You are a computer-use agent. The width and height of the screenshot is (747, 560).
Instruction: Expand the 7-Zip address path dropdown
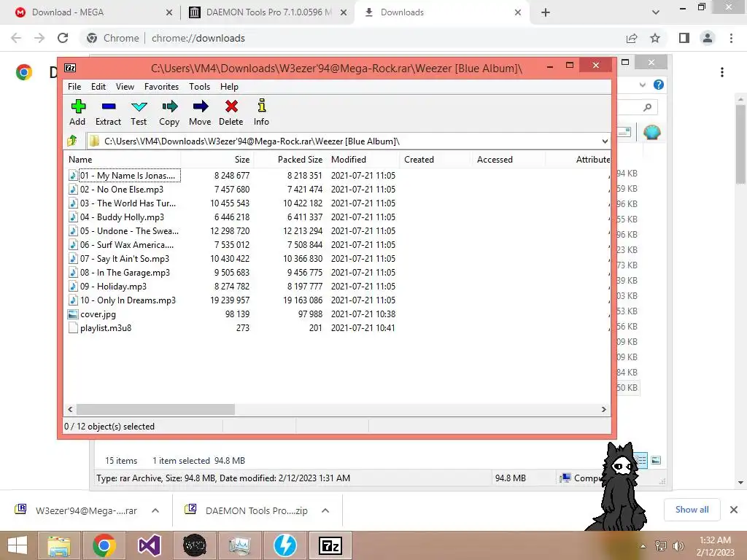coord(605,141)
